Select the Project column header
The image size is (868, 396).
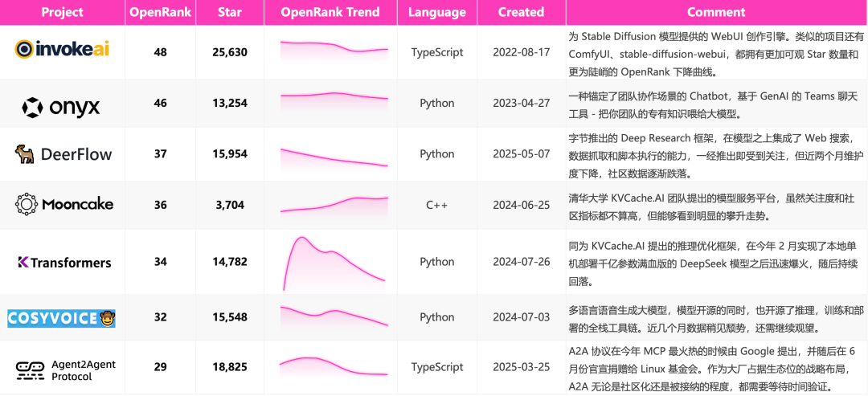[62, 12]
